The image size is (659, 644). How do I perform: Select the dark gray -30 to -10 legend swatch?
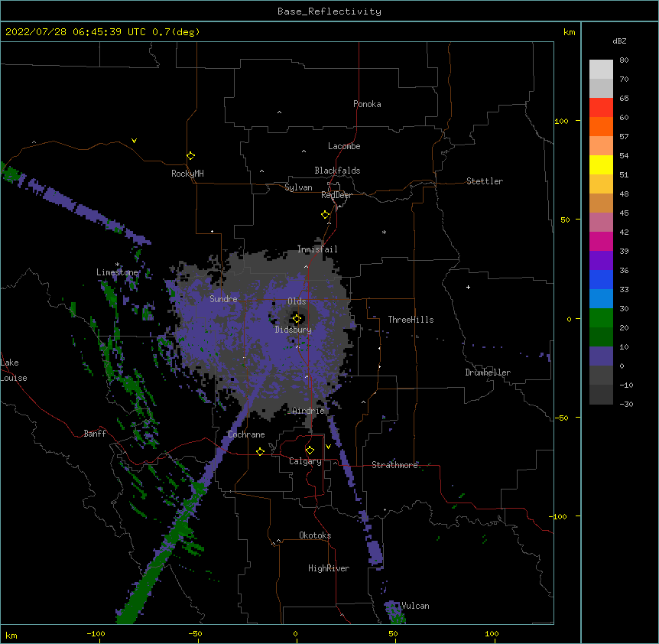tap(601, 395)
